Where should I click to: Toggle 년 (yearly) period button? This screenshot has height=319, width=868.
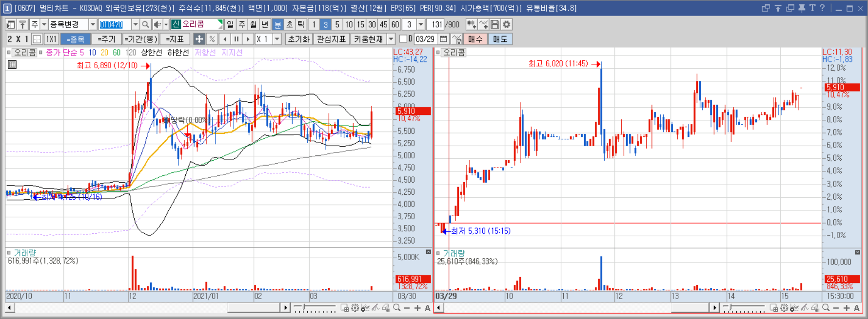click(x=265, y=24)
